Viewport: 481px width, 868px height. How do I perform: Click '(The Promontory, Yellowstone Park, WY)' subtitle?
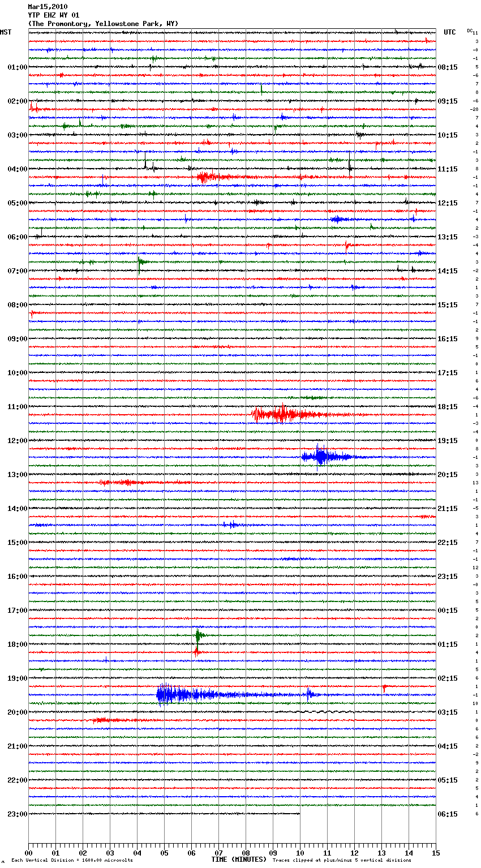103,24
